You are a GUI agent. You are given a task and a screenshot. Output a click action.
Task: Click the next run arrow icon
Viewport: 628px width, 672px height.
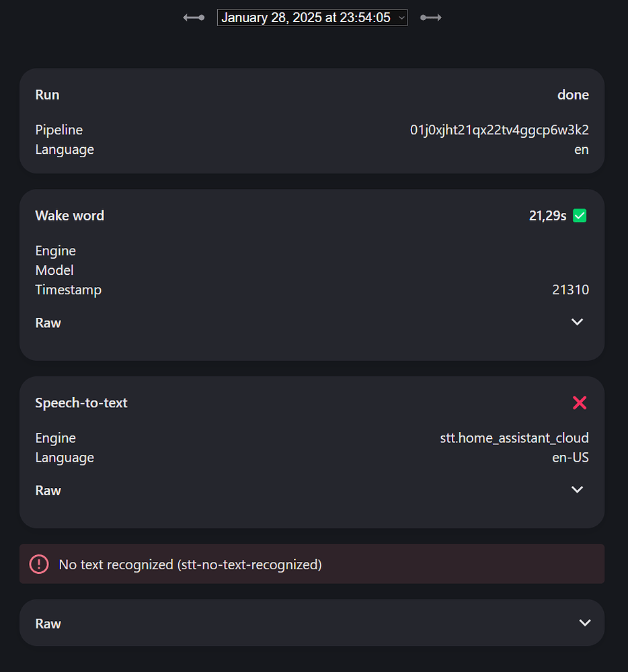tap(431, 17)
